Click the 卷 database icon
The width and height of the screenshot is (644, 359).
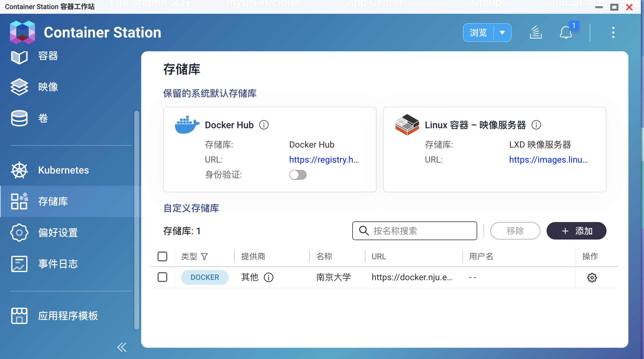pos(19,118)
